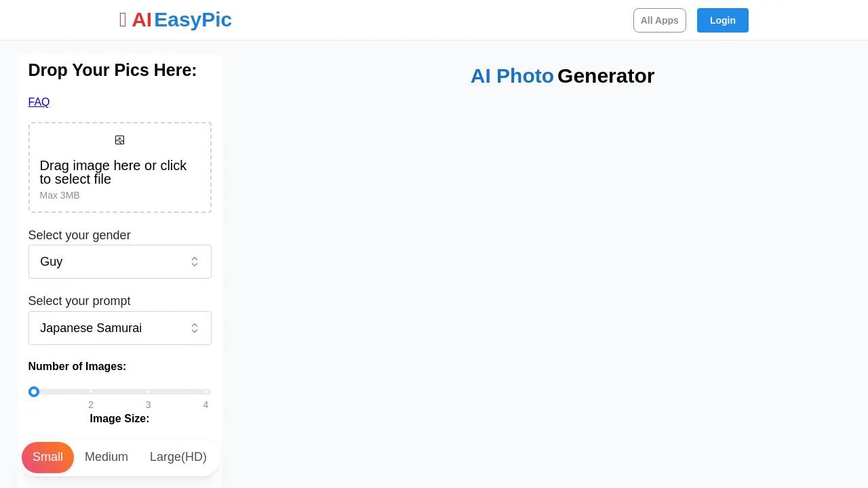
Task: Open the All Apps menu
Action: click(659, 20)
